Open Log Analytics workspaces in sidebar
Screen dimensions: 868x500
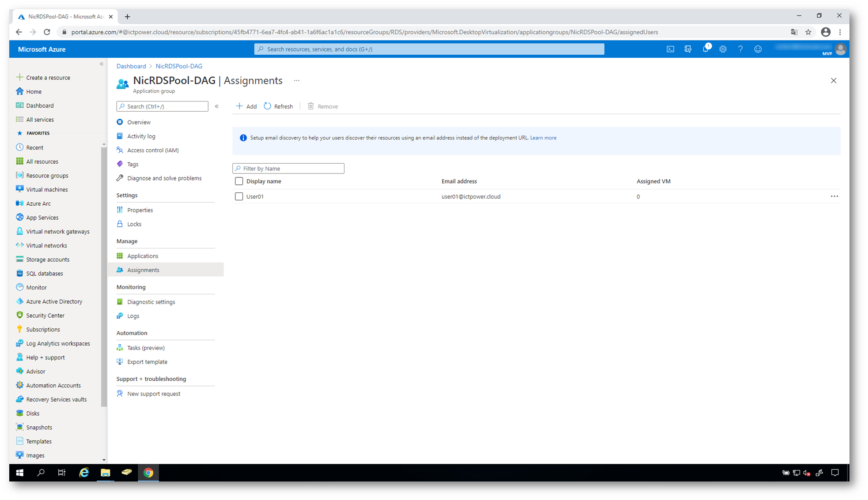point(58,343)
